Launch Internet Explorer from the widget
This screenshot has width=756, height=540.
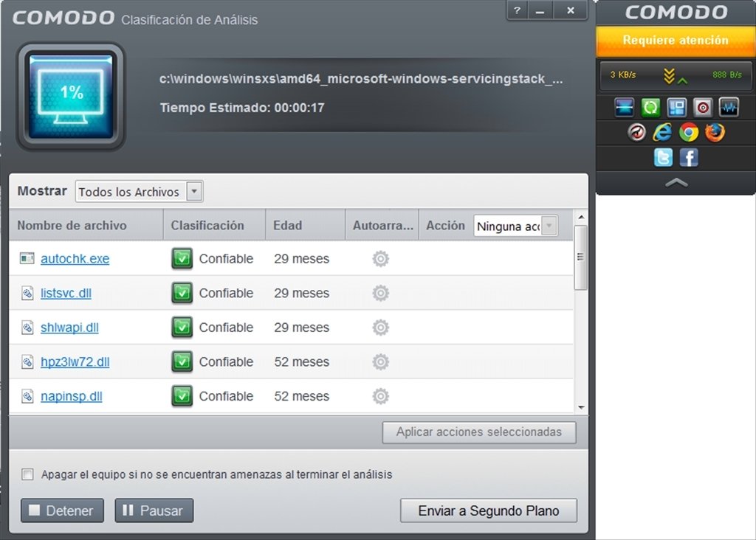click(x=663, y=132)
